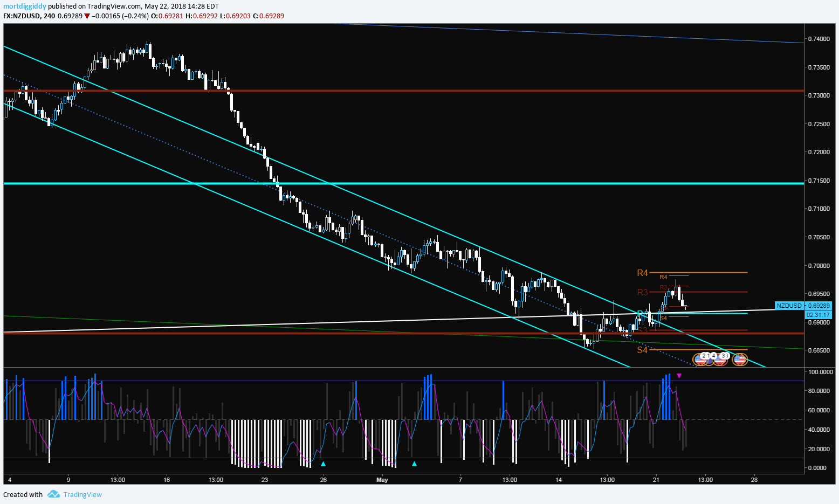This screenshot has width=839, height=504.
Task: Click the red down-triangle price change icon
Action: click(87, 16)
